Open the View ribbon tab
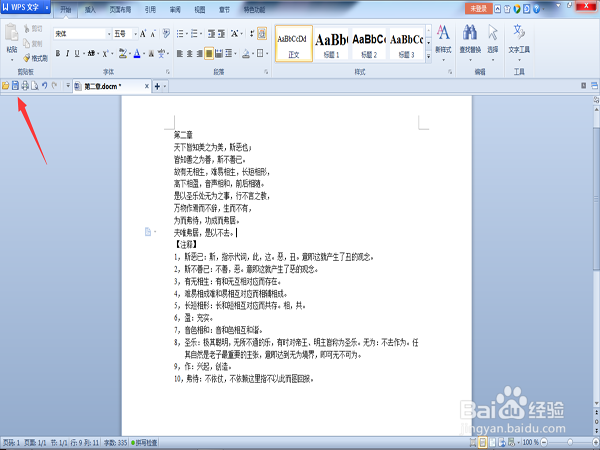600x450 pixels. coord(200,10)
